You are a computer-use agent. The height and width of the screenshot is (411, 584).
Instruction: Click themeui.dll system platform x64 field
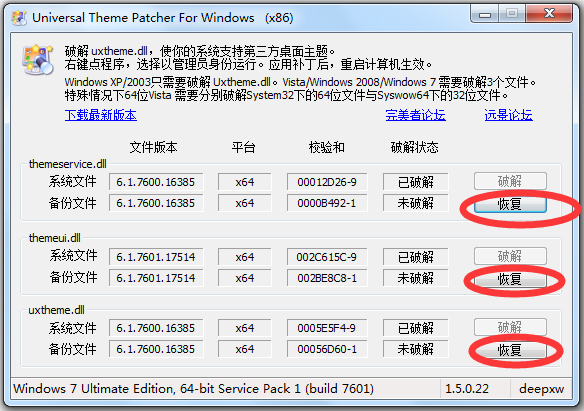coord(245,257)
